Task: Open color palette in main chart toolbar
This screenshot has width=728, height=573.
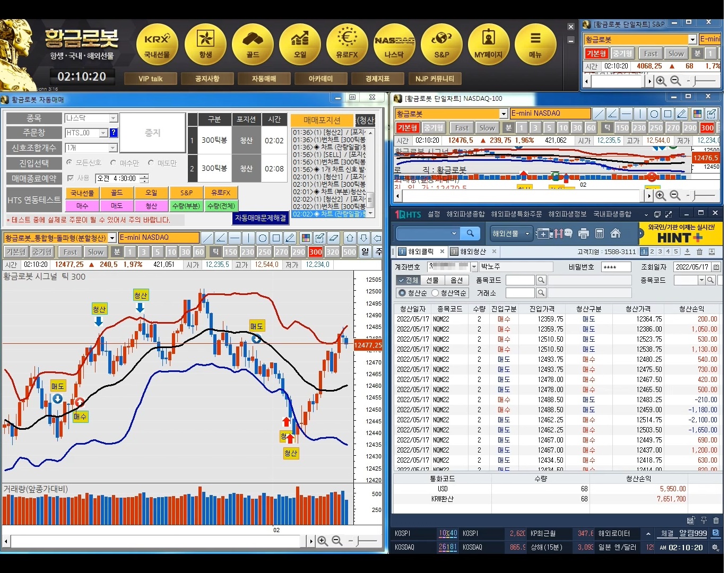Action: click(306, 238)
